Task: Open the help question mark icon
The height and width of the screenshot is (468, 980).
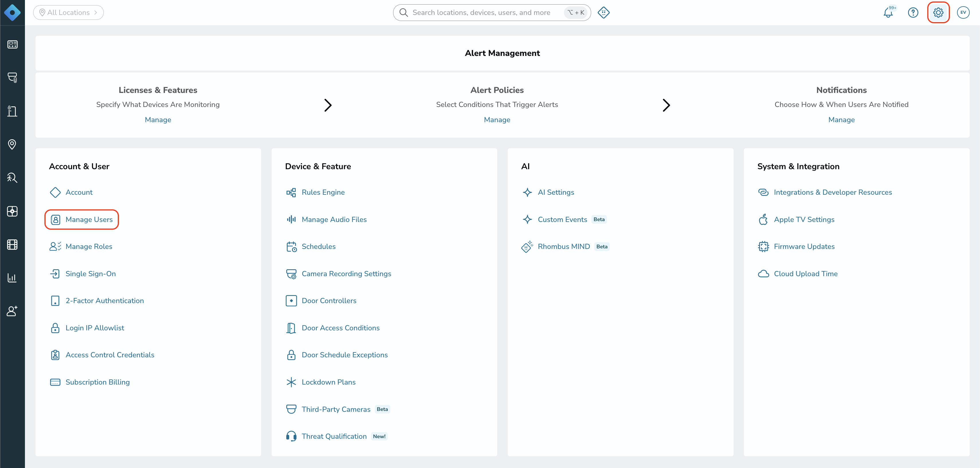Action: point(913,13)
